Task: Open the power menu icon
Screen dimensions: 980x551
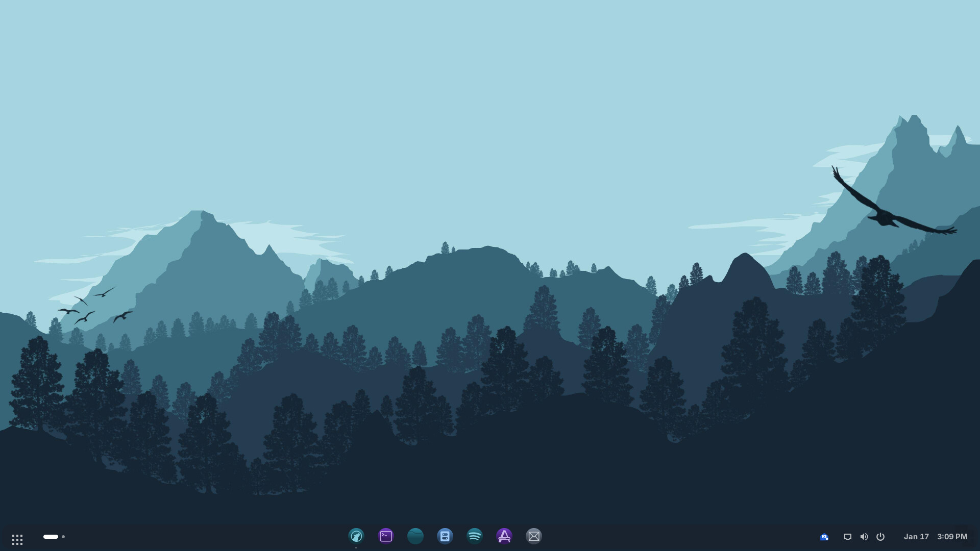Action: point(880,537)
